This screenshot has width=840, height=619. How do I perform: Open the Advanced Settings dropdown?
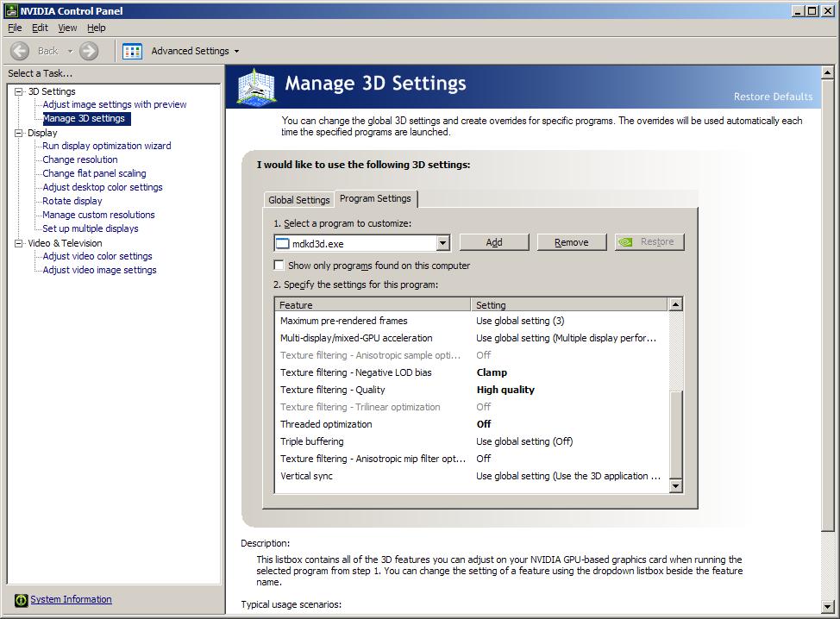pyautogui.click(x=237, y=52)
